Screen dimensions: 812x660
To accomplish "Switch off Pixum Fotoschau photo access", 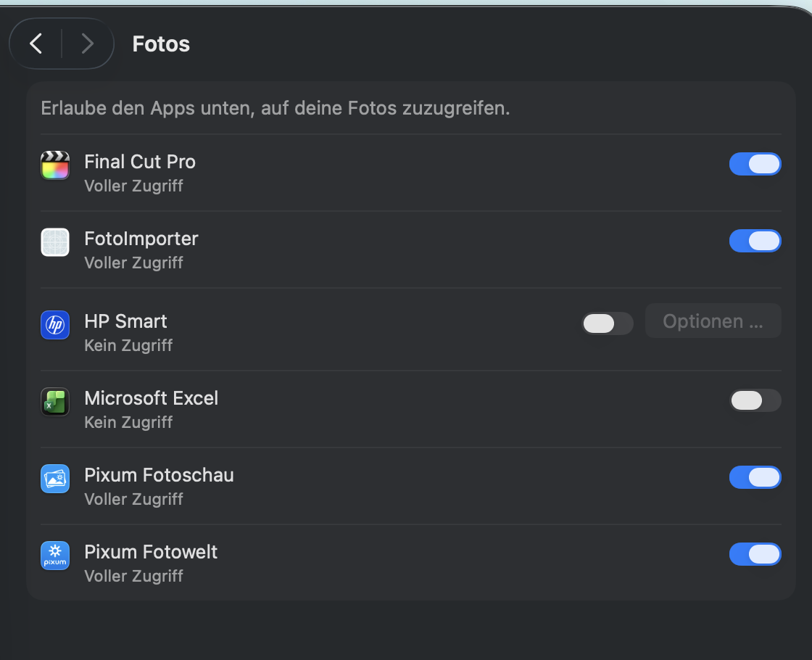I will pos(755,477).
